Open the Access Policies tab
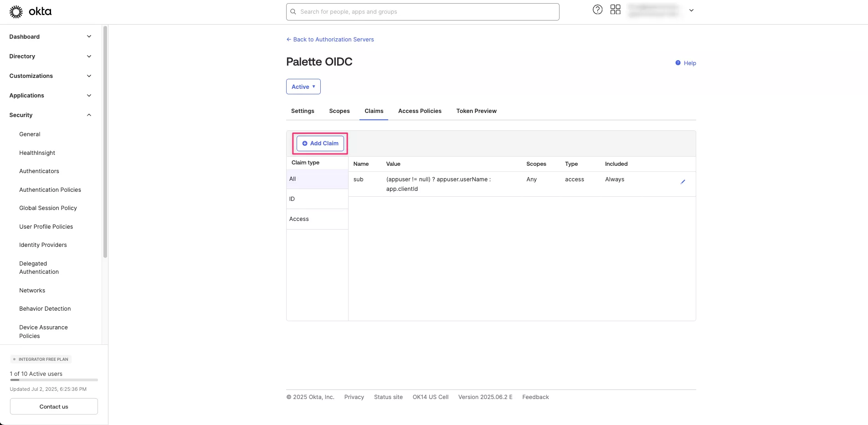This screenshot has width=868, height=425. pyautogui.click(x=419, y=111)
